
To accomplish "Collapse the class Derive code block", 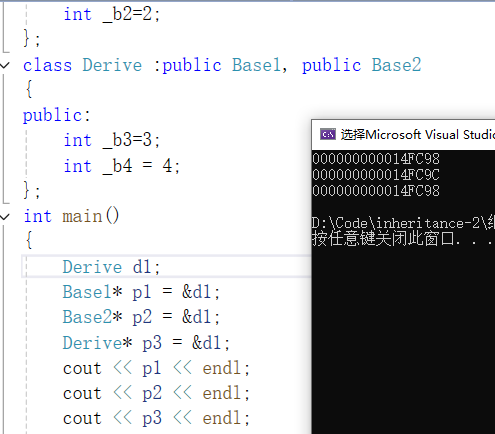I will (x=5, y=65).
